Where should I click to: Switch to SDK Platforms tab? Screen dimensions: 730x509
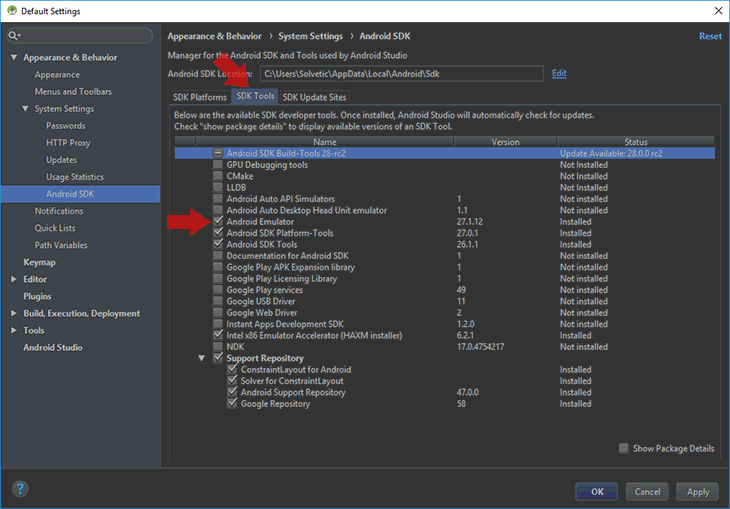(x=200, y=97)
